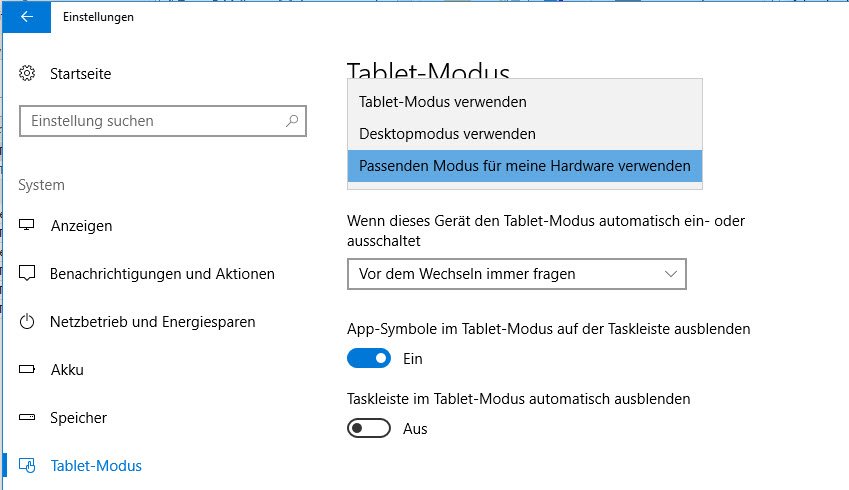Enable auto-hide taskbar in tablet mode

(x=368, y=429)
